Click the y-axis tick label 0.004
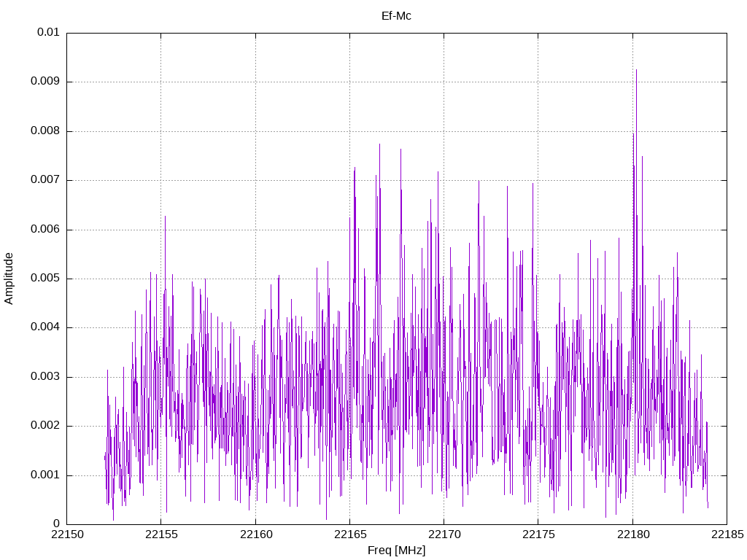747x560 pixels. [45, 327]
